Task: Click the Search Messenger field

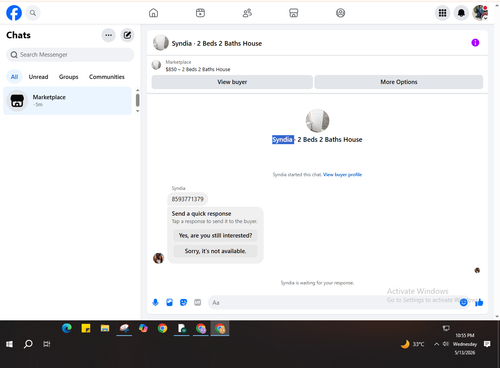Action: pos(70,55)
